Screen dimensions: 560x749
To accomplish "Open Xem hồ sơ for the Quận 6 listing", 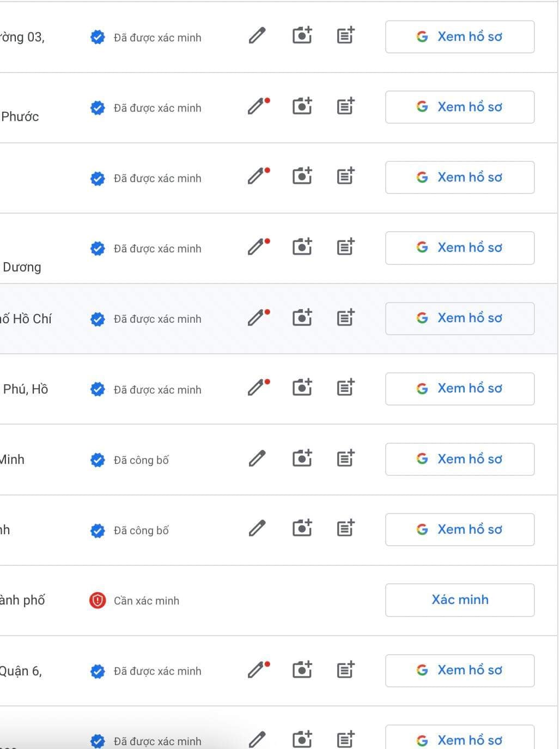I will [x=459, y=671].
